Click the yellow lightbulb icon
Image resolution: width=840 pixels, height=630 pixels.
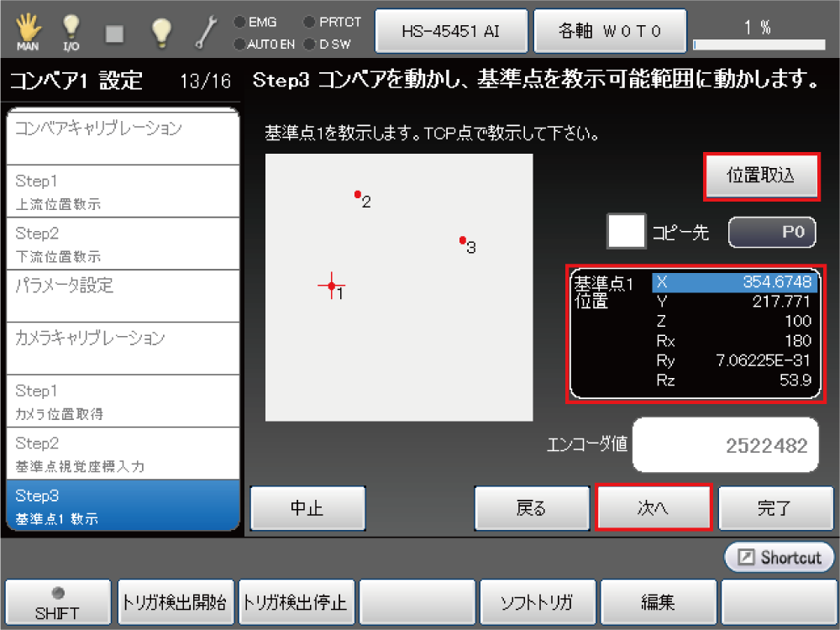(x=161, y=31)
